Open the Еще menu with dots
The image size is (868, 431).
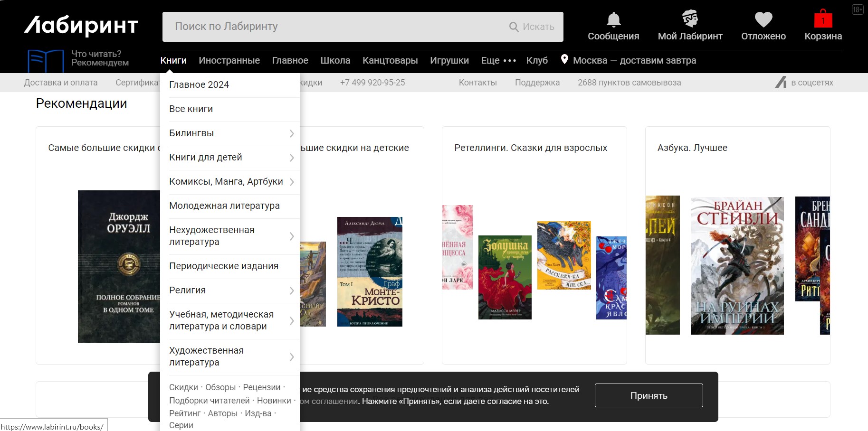coord(498,60)
